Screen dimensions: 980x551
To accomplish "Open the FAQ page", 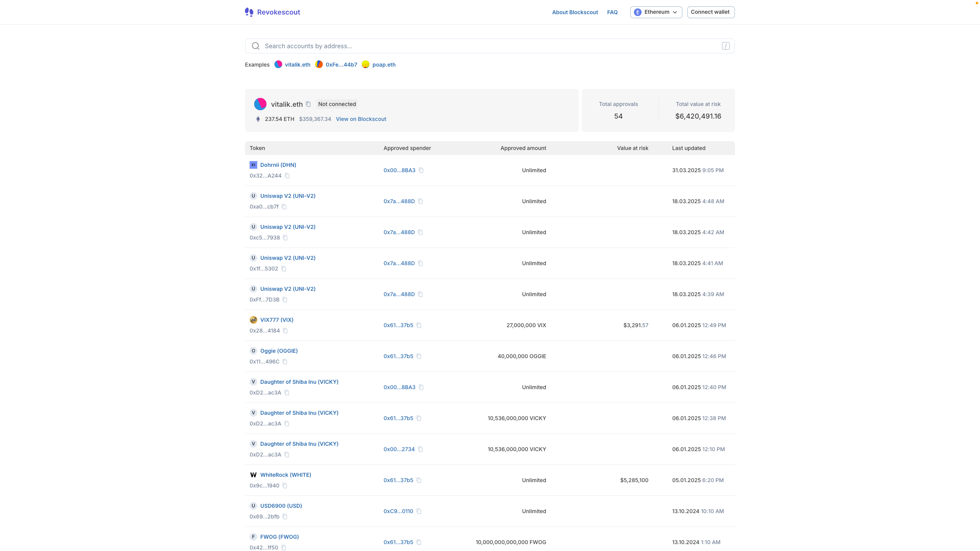I will click(x=612, y=12).
